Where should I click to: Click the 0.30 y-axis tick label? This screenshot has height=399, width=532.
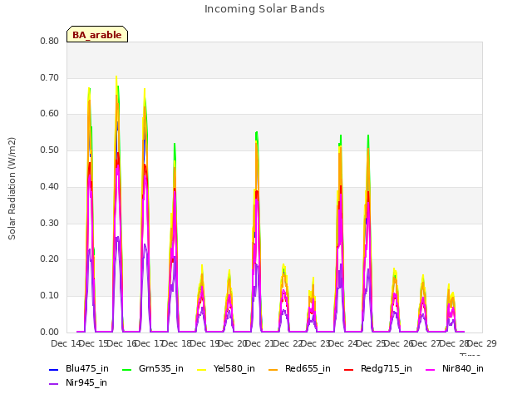pos(50,223)
